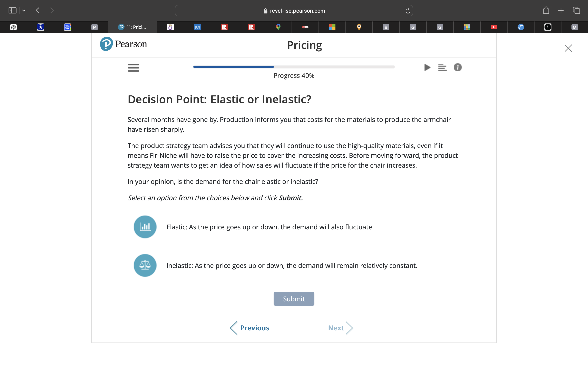Click the Pearson logo
This screenshot has width=588, height=367.
coord(123,44)
